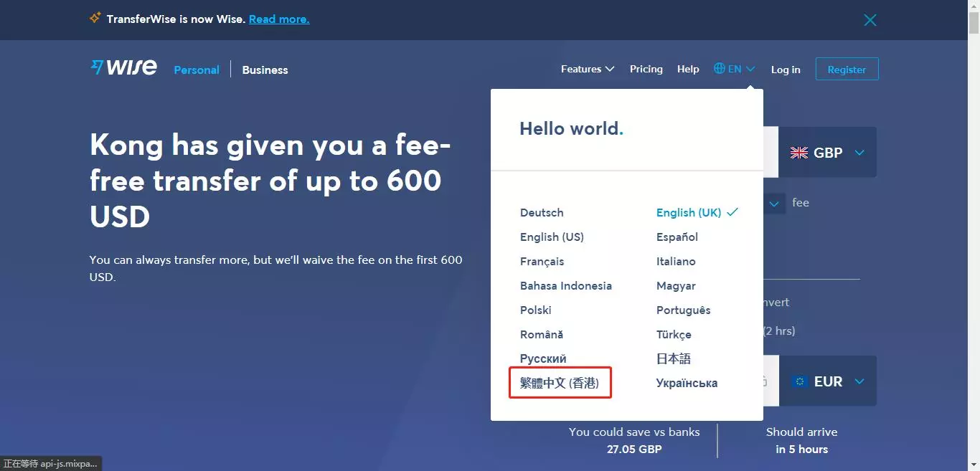
Task: Open the Read more link
Action: pyautogui.click(x=279, y=19)
